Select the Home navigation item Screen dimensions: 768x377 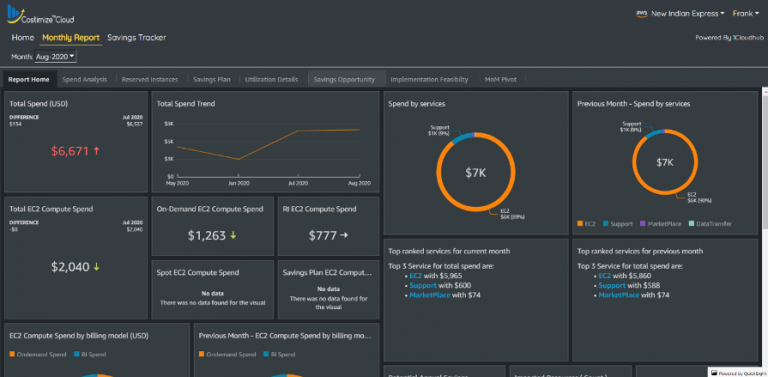point(23,38)
